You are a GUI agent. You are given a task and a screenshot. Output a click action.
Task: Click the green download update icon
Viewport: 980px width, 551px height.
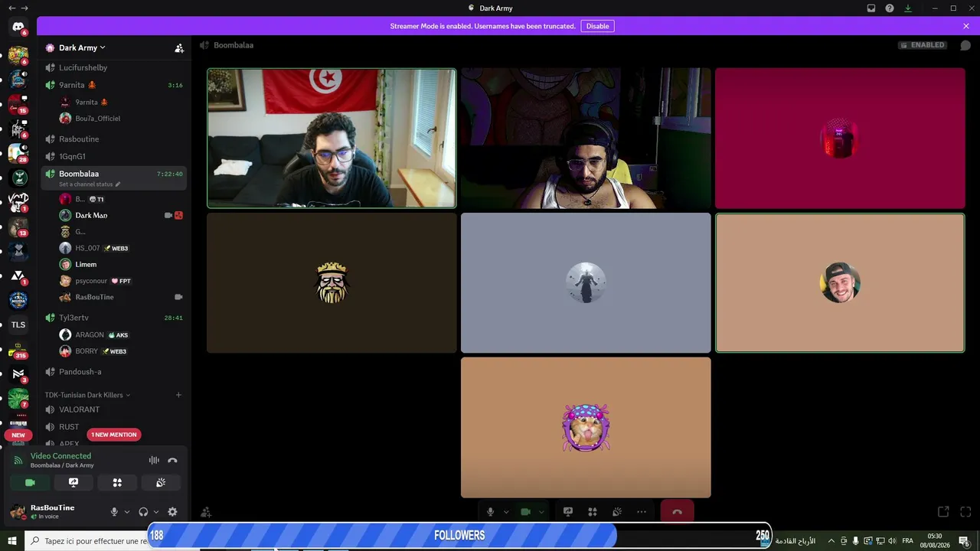(x=908, y=8)
